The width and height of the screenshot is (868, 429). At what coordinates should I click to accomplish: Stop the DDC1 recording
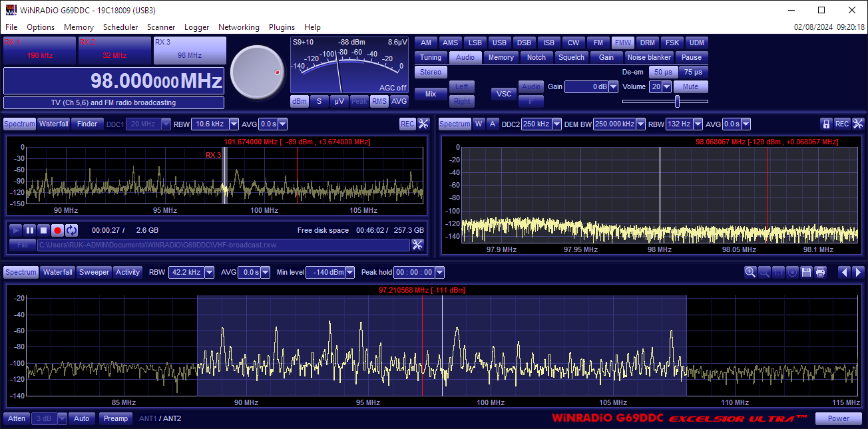click(x=43, y=230)
